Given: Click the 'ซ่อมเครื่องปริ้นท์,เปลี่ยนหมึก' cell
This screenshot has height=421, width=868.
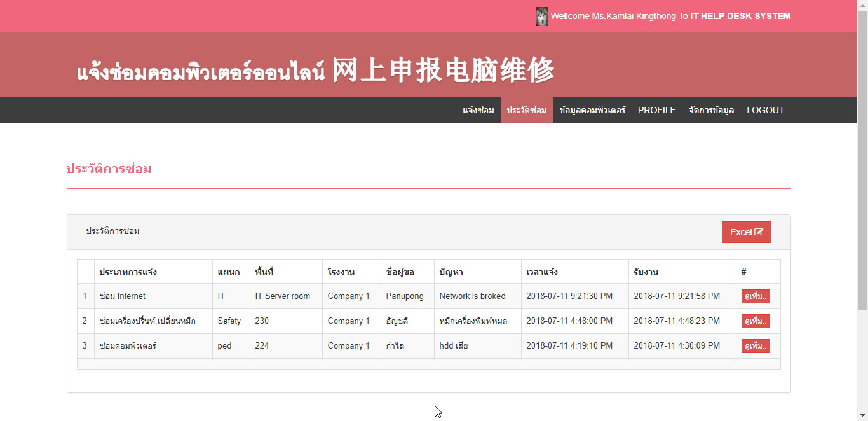Looking at the screenshot, I should click(153, 321).
